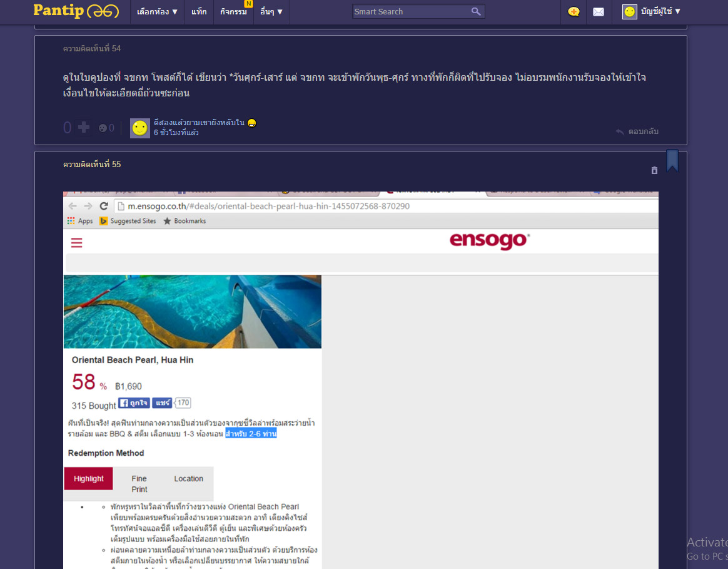Click the Facebook แชร์ share button
728x569 pixels.
[162, 402]
